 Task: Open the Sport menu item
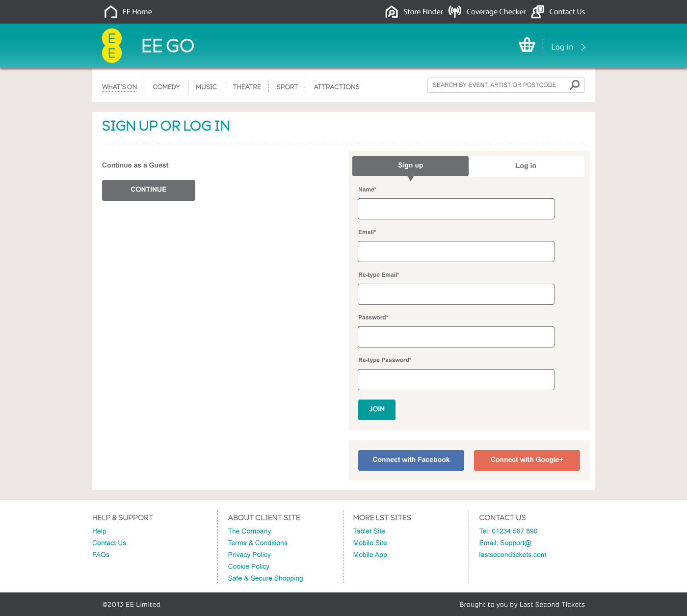[287, 87]
